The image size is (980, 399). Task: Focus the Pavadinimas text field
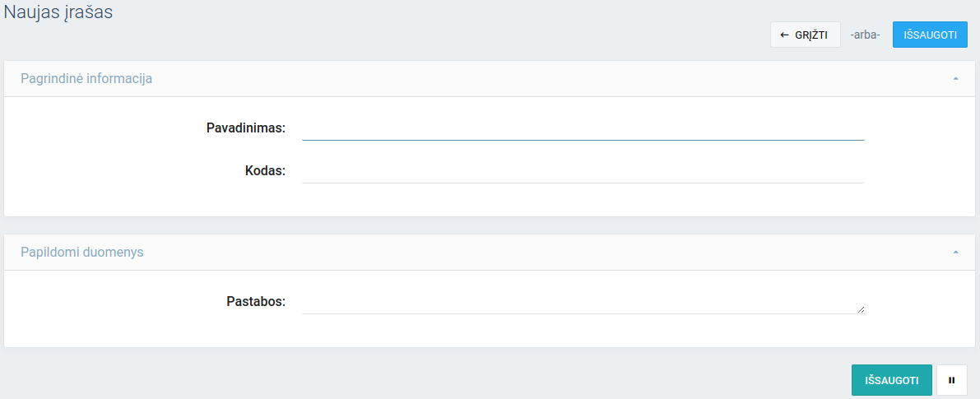pos(583,128)
